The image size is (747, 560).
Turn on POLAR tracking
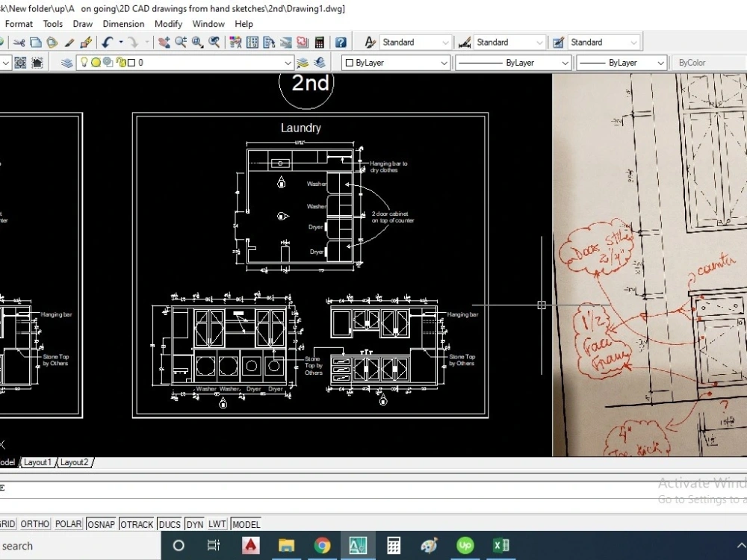coord(68,523)
